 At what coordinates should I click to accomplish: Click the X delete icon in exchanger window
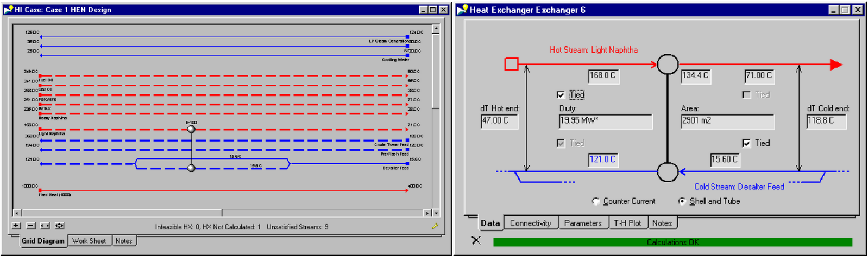[476, 240]
